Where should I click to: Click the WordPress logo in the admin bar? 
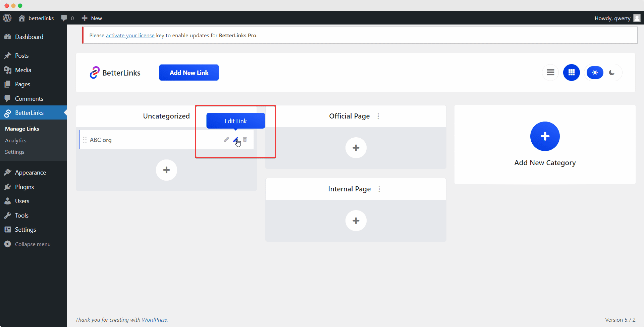click(7, 18)
